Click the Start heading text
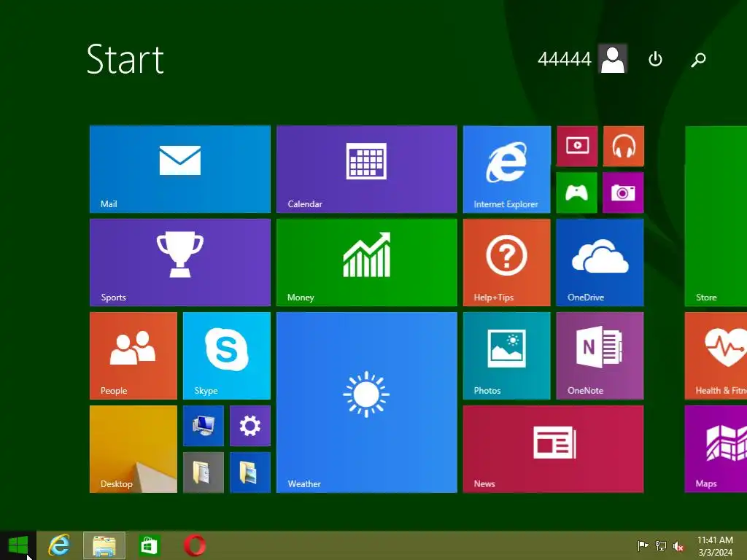Screen dimensions: 747x560 [125, 60]
